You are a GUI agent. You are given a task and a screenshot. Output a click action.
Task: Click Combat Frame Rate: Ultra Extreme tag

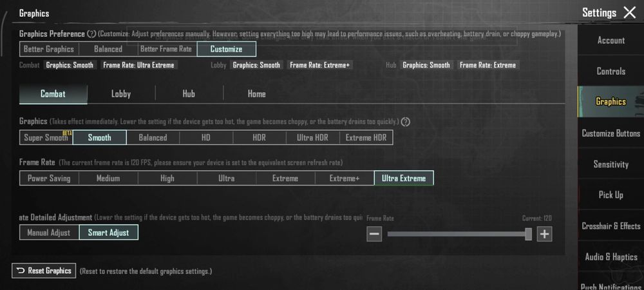coord(138,65)
